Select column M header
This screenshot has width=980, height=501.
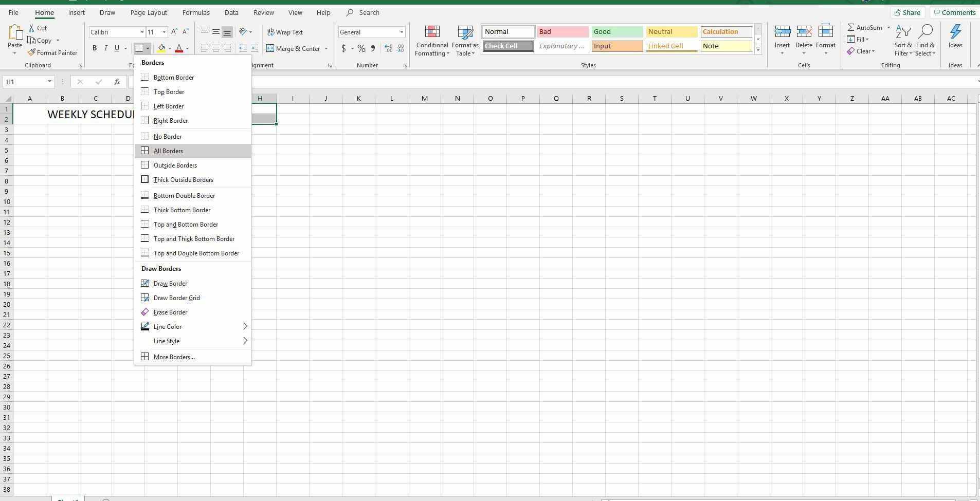424,98
